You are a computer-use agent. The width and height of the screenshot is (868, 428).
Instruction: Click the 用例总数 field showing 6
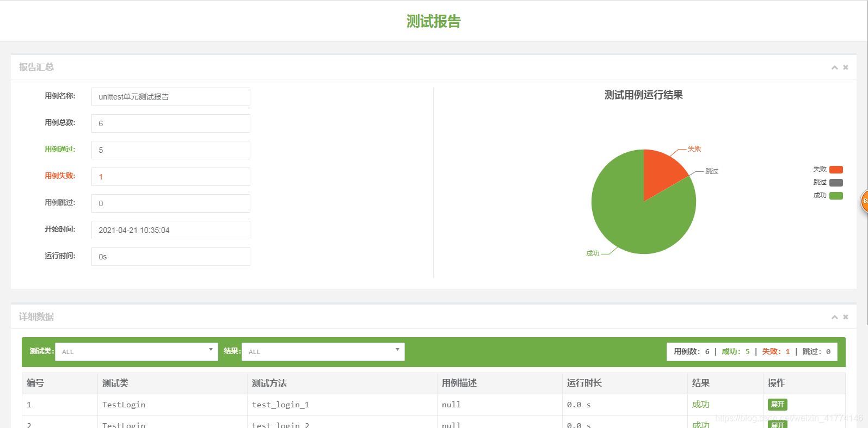click(171, 123)
